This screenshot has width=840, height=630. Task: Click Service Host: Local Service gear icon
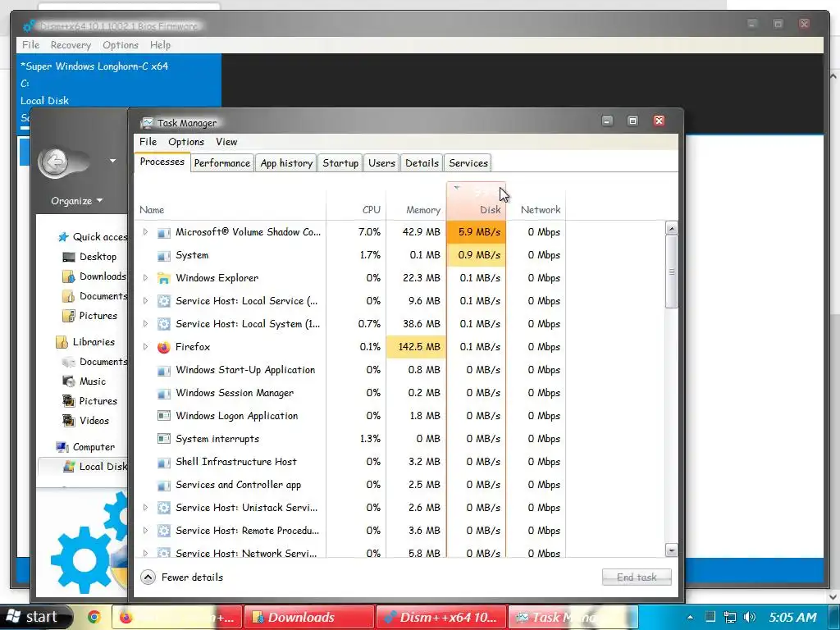coord(164,301)
